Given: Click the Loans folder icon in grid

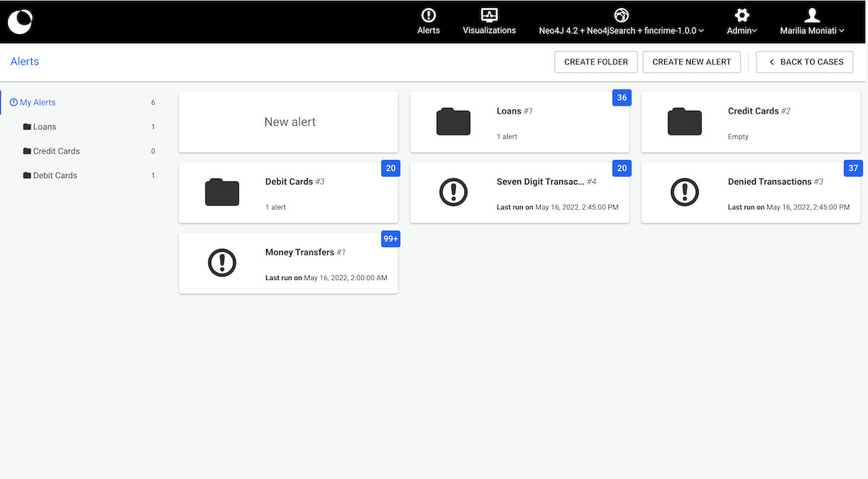Looking at the screenshot, I should pyautogui.click(x=454, y=122).
